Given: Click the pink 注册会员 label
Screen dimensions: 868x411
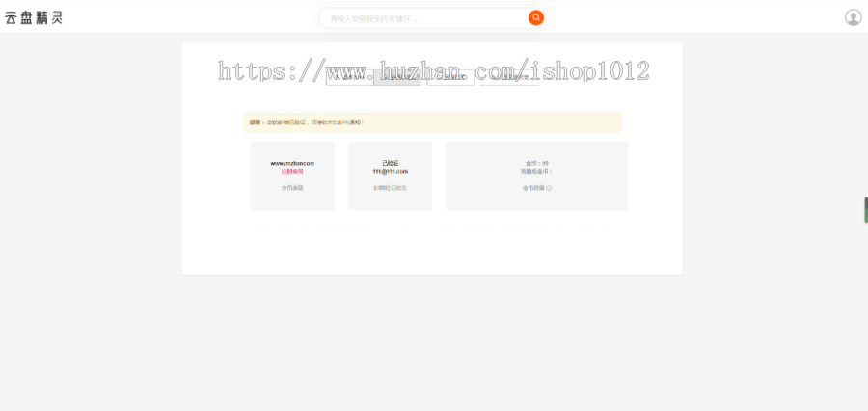Looking at the screenshot, I should point(292,171).
